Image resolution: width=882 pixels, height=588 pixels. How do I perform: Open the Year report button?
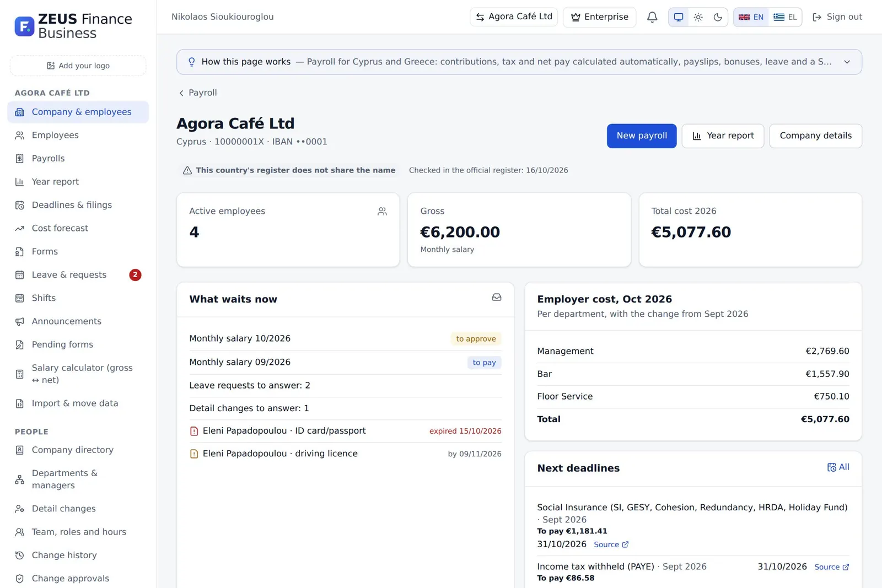click(723, 136)
